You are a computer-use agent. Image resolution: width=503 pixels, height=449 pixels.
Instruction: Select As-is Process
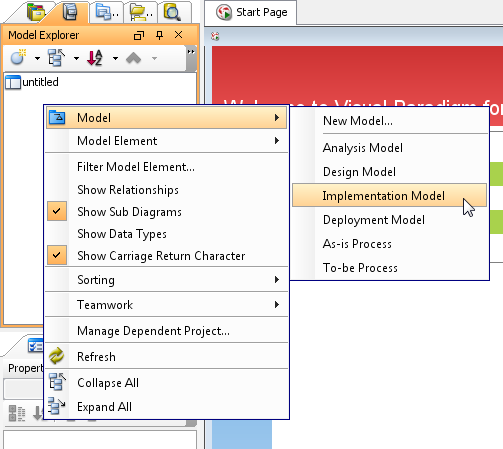click(390, 244)
